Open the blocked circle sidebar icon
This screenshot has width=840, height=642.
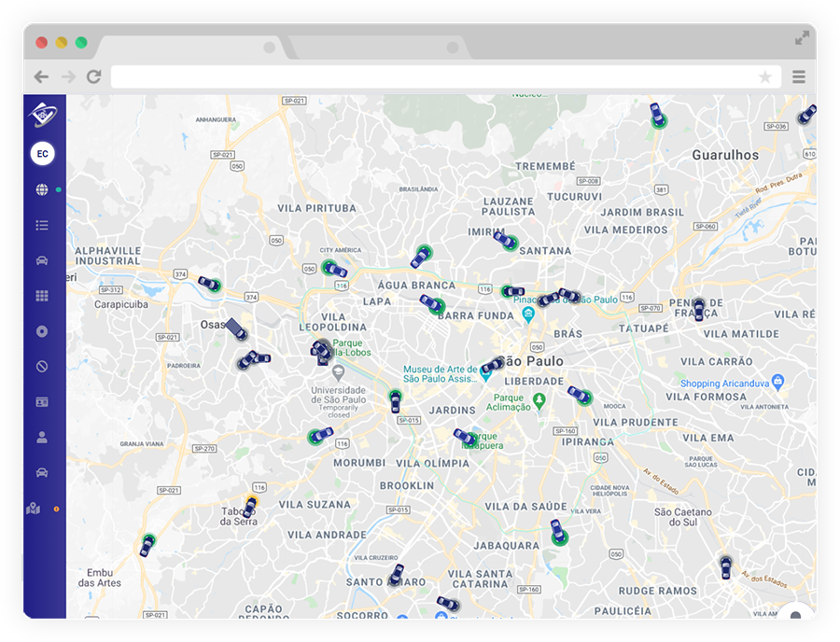click(42, 366)
